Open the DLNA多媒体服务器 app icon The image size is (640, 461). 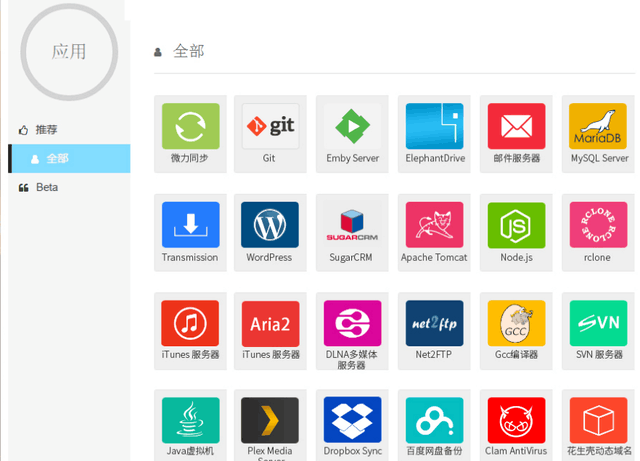[x=353, y=323]
